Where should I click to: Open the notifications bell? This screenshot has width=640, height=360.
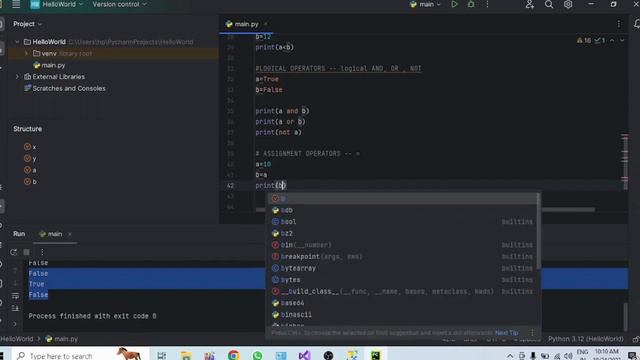[637, 24]
